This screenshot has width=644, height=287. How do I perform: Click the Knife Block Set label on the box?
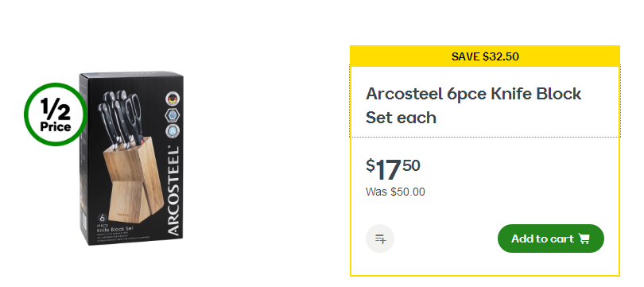point(115,229)
